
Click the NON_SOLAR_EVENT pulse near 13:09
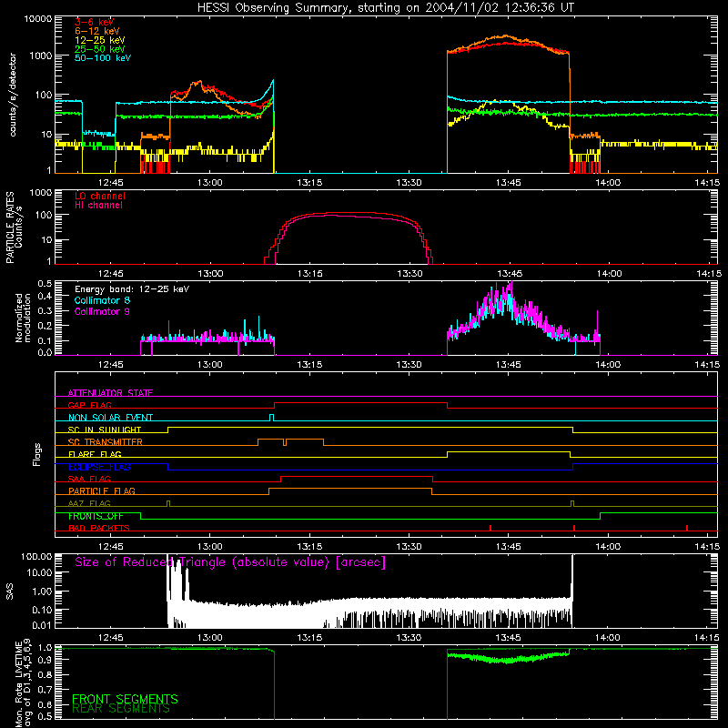tap(272, 418)
